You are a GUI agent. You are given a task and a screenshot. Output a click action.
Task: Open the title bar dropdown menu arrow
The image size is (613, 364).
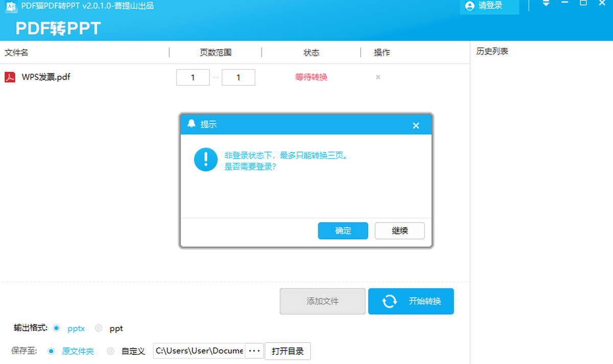[546, 4]
